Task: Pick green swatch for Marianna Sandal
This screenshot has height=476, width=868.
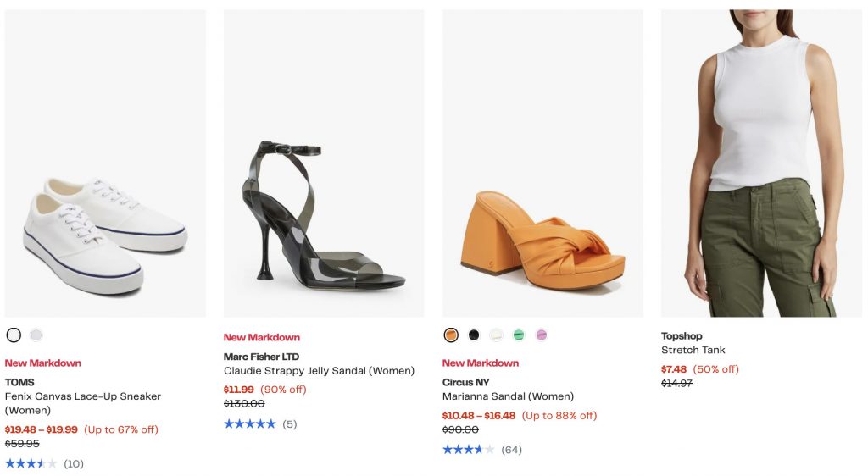Action: 519,335
